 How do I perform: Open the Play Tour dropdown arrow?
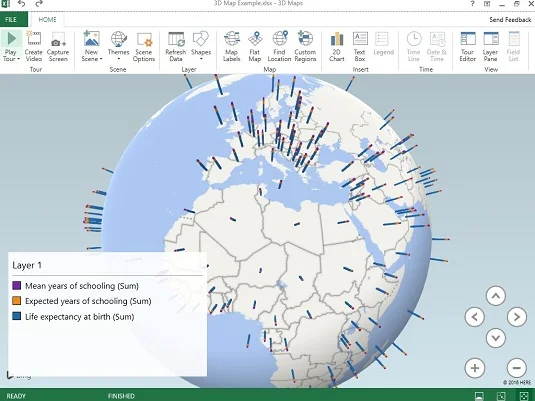click(18, 59)
